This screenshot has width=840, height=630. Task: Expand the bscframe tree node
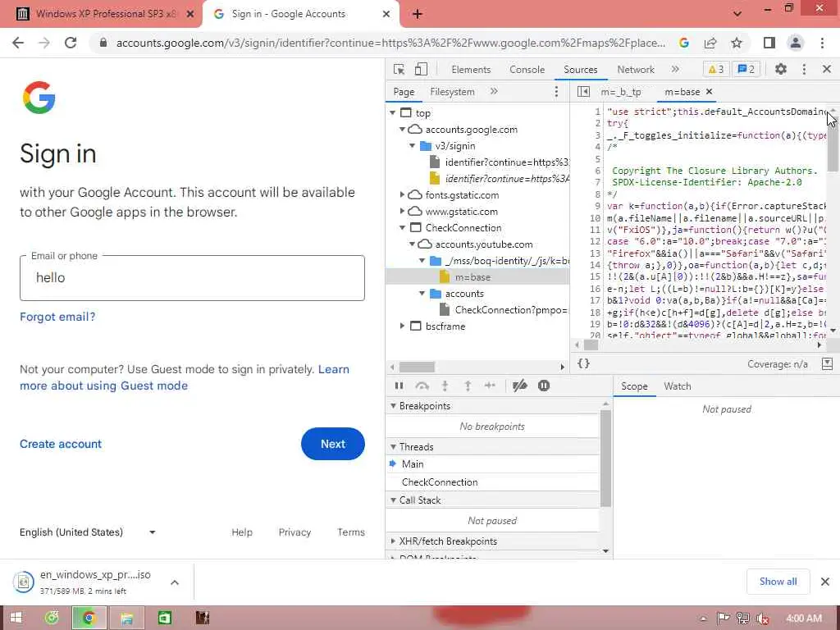(402, 326)
